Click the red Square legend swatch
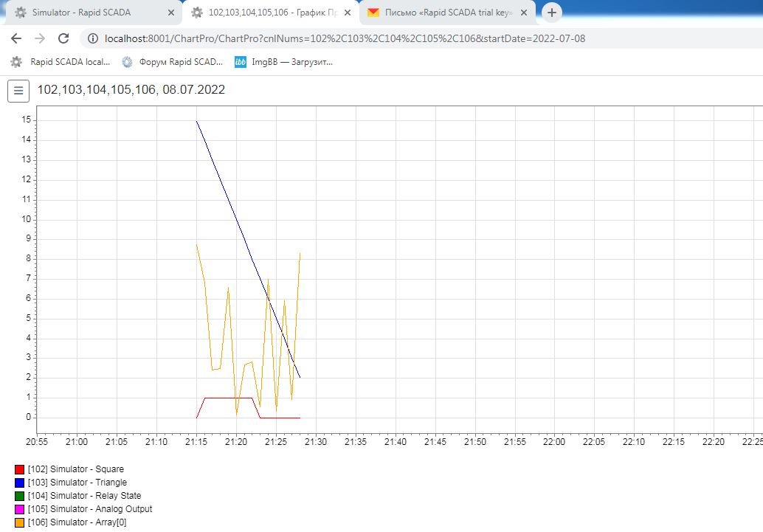 (x=19, y=470)
